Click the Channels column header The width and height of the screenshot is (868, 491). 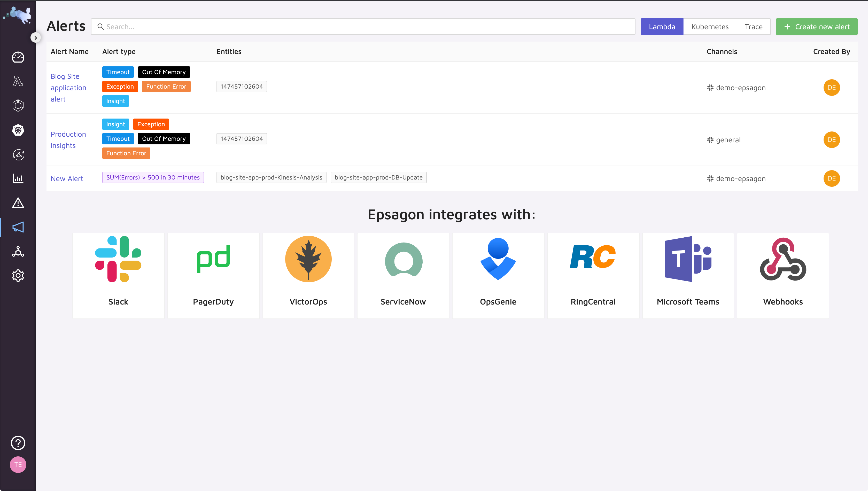pyautogui.click(x=722, y=52)
